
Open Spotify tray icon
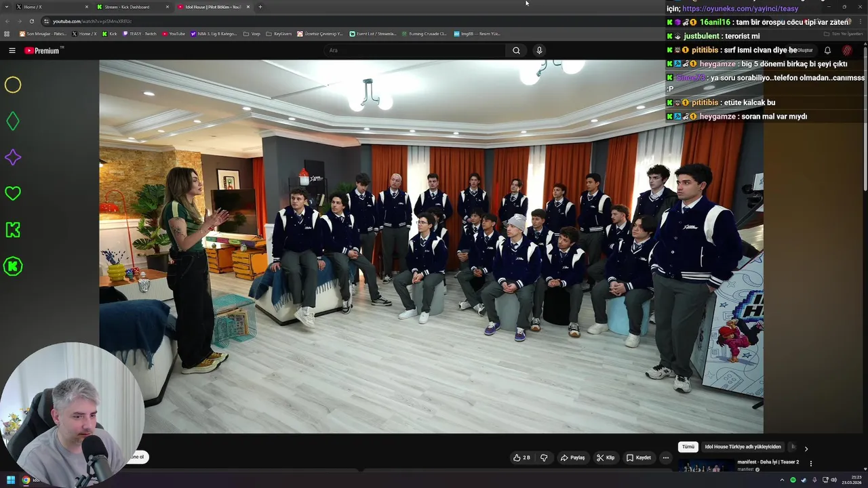click(x=793, y=480)
